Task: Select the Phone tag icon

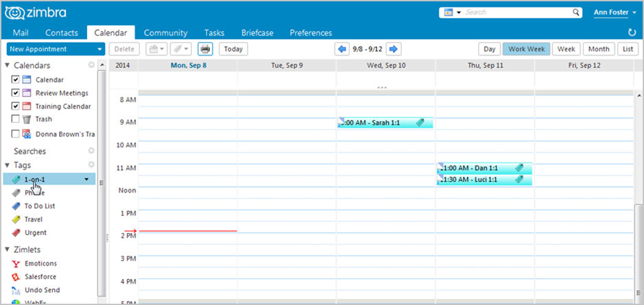Action: (16, 193)
